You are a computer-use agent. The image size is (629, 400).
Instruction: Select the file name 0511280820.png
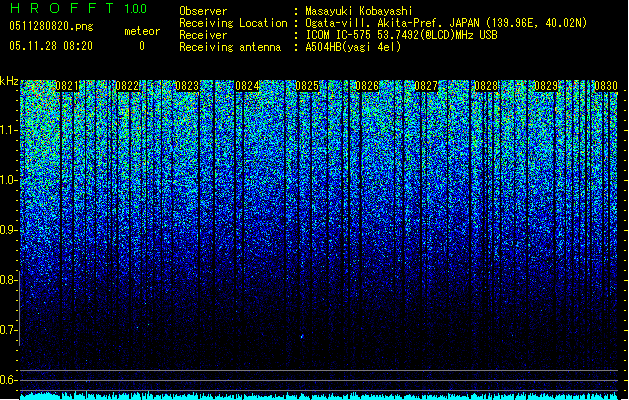click(51, 26)
